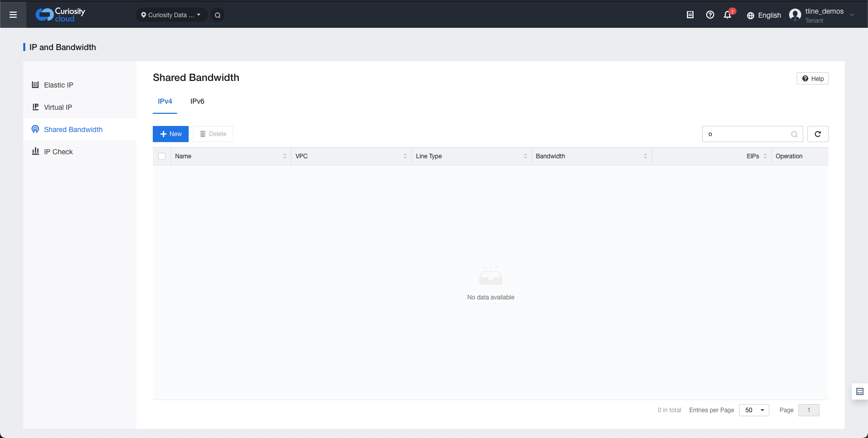Switch to the IPv4 tab
868x438 pixels.
[x=165, y=101]
